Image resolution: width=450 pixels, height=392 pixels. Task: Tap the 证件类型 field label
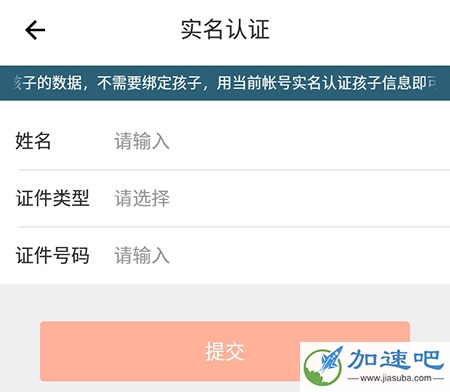(53, 198)
